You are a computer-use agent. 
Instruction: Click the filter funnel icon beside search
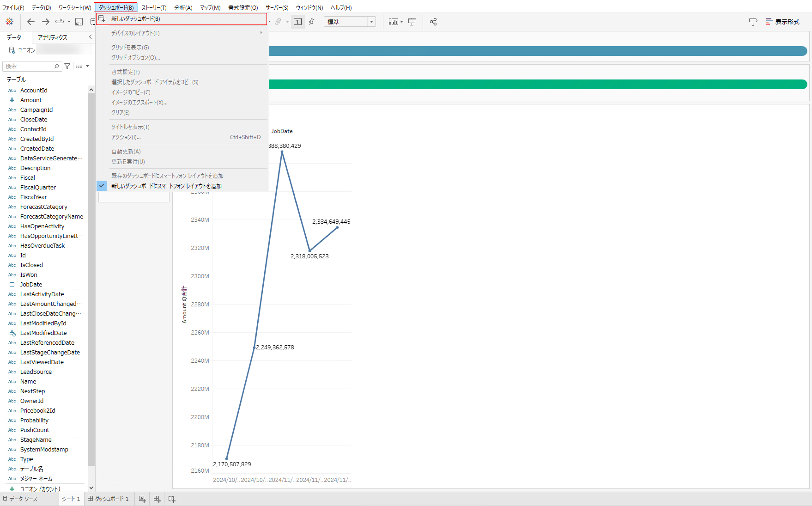67,66
